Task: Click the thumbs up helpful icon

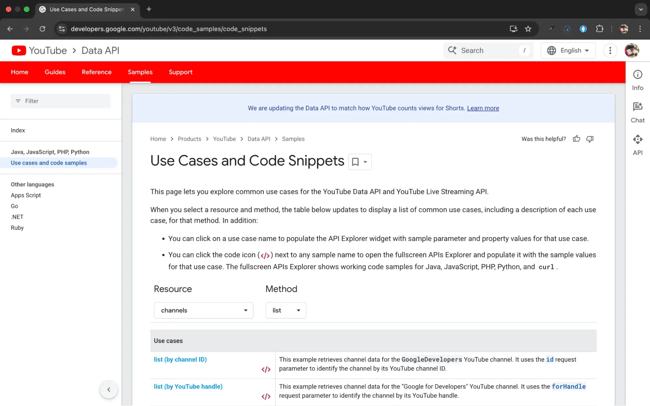Action: pos(576,139)
